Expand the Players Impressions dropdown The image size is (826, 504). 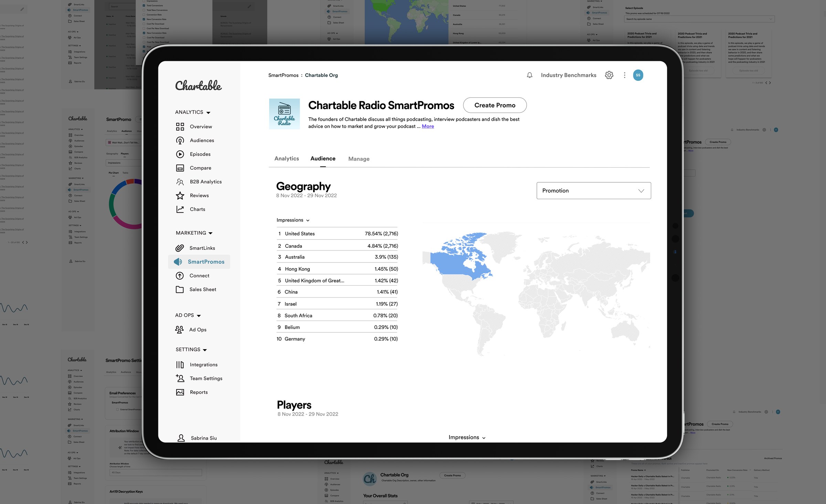(x=467, y=437)
